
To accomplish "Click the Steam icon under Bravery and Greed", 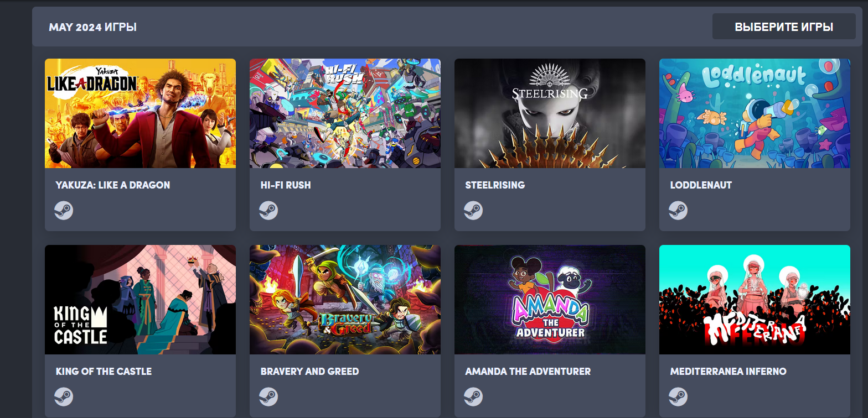I will [268, 396].
